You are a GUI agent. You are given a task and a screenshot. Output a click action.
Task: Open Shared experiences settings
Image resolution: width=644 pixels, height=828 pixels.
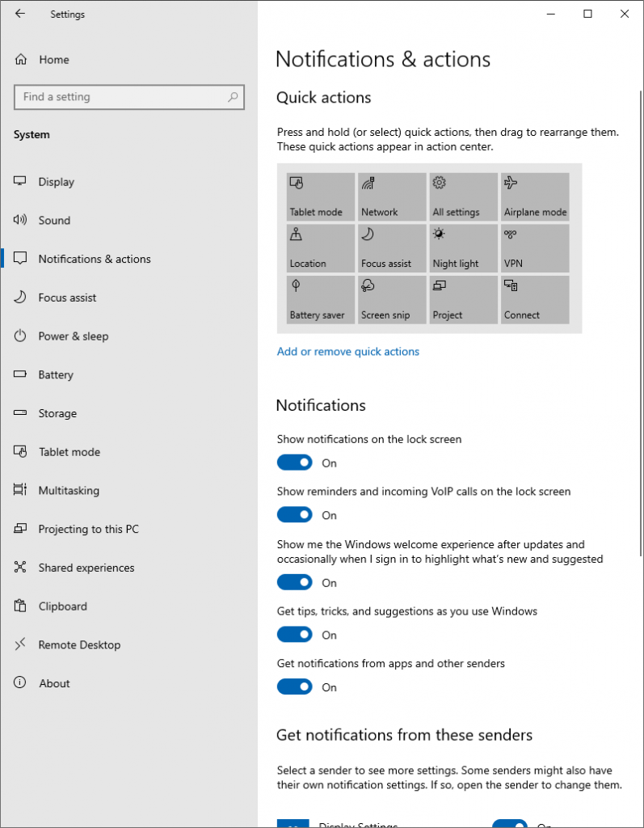click(x=128, y=567)
